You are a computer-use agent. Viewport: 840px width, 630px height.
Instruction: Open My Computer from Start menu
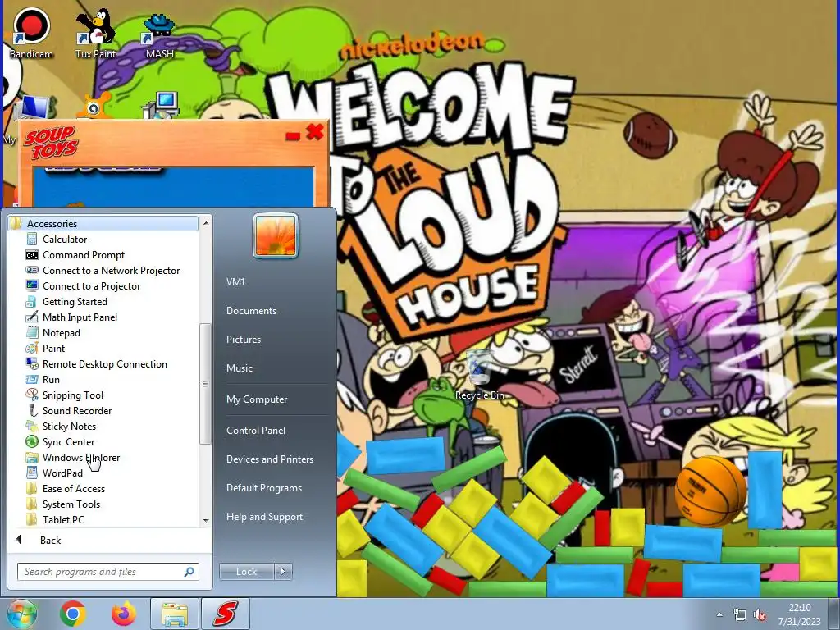click(257, 399)
